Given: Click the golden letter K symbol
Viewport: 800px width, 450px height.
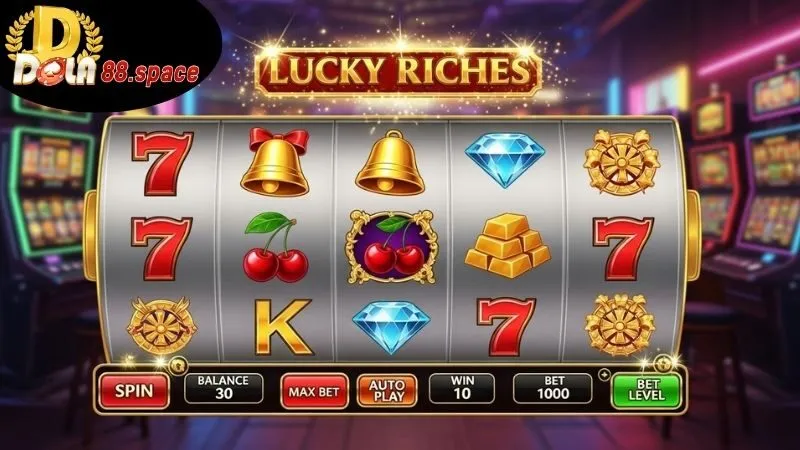Looking at the screenshot, I should (283, 327).
